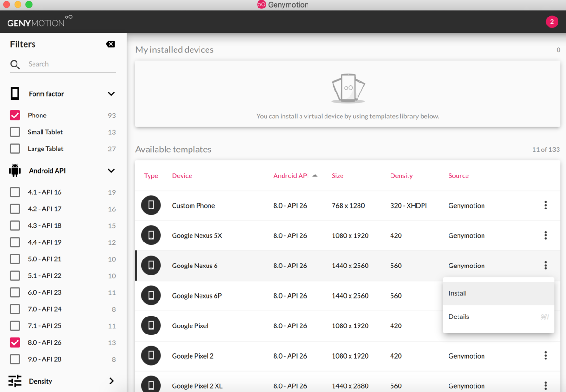
Task: Choose Details from the context menu
Action: pyautogui.click(x=499, y=317)
